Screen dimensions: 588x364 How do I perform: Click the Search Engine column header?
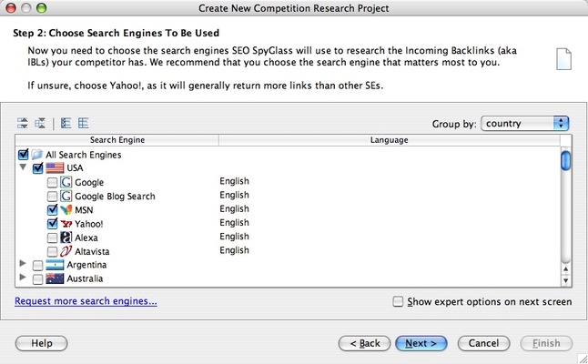click(117, 140)
